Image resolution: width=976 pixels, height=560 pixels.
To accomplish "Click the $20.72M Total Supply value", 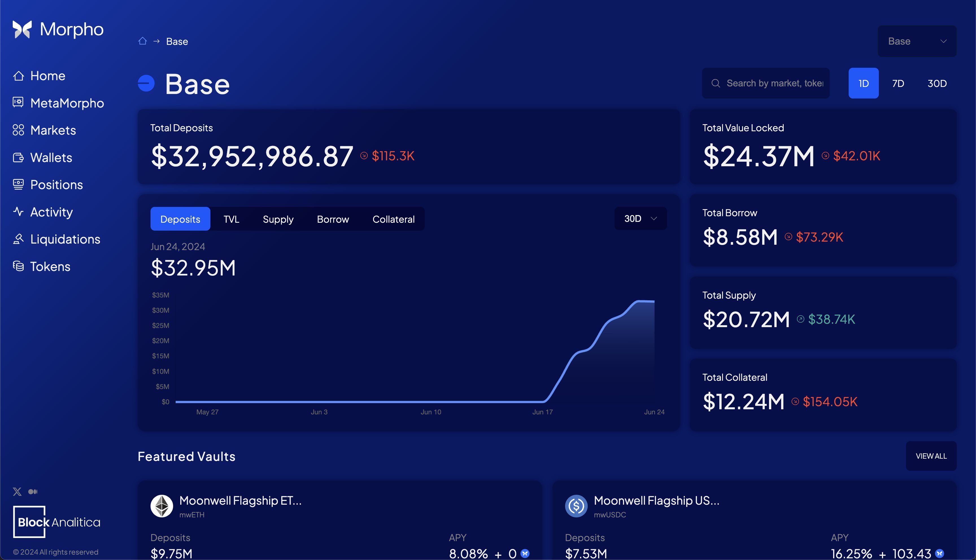I will pos(746,319).
